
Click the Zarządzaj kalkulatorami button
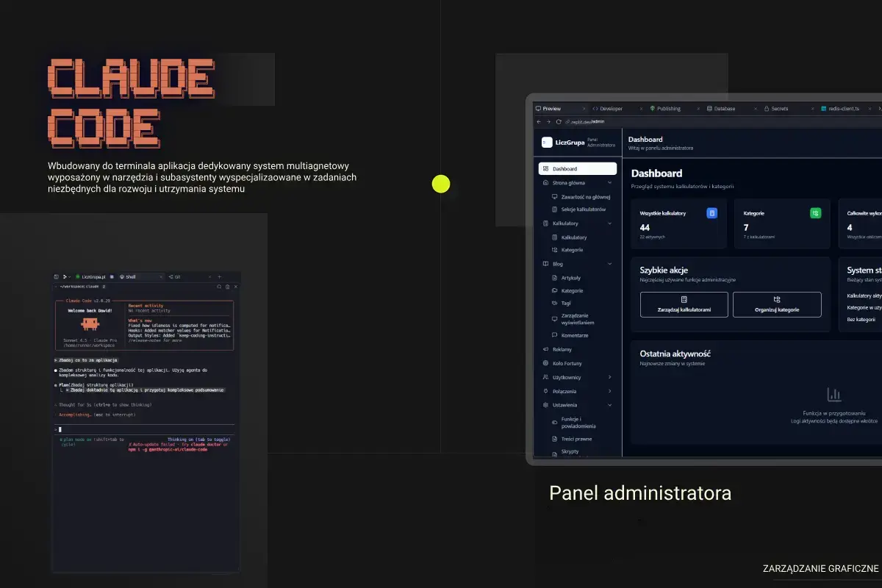(684, 304)
